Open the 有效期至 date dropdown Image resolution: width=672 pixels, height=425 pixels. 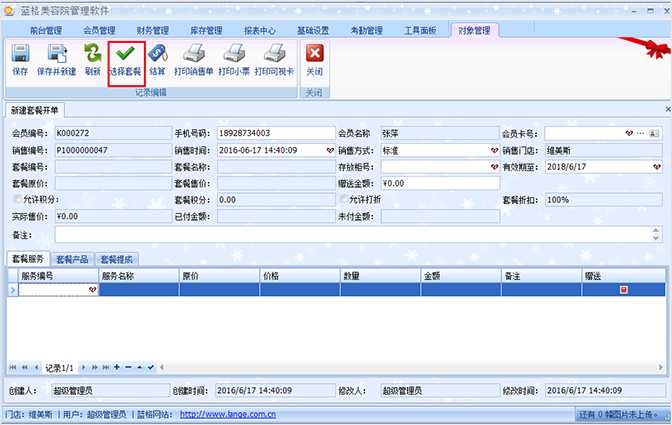tap(656, 167)
